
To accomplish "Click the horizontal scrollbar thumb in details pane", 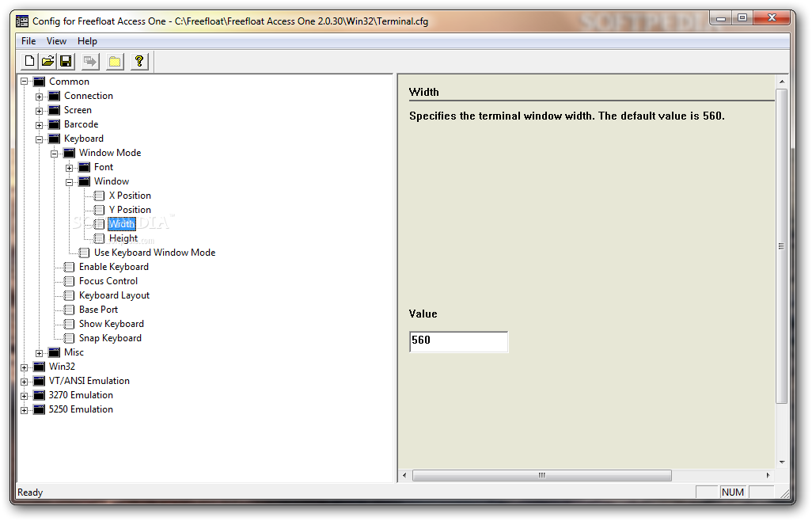I will [541, 475].
